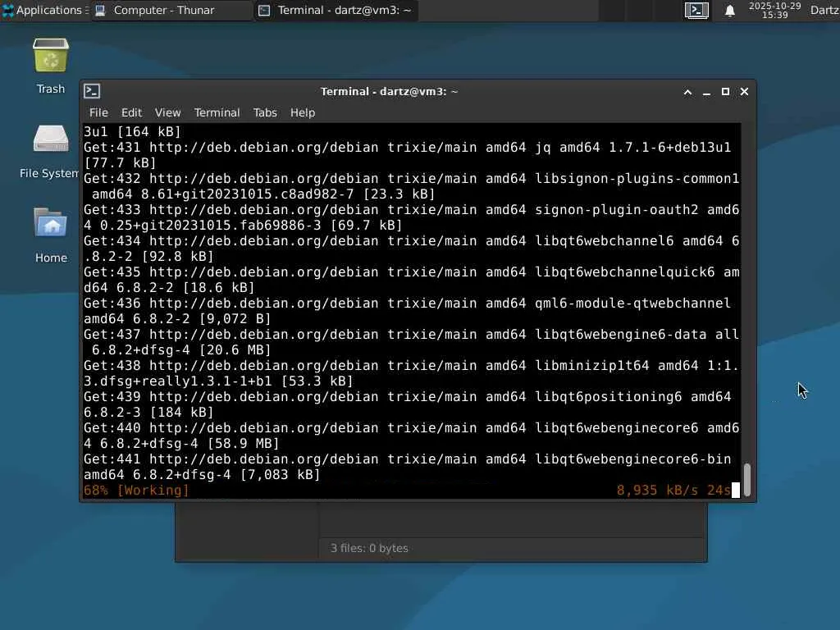Click the Get:438 libminizip1t64 line

coord(412,373)
